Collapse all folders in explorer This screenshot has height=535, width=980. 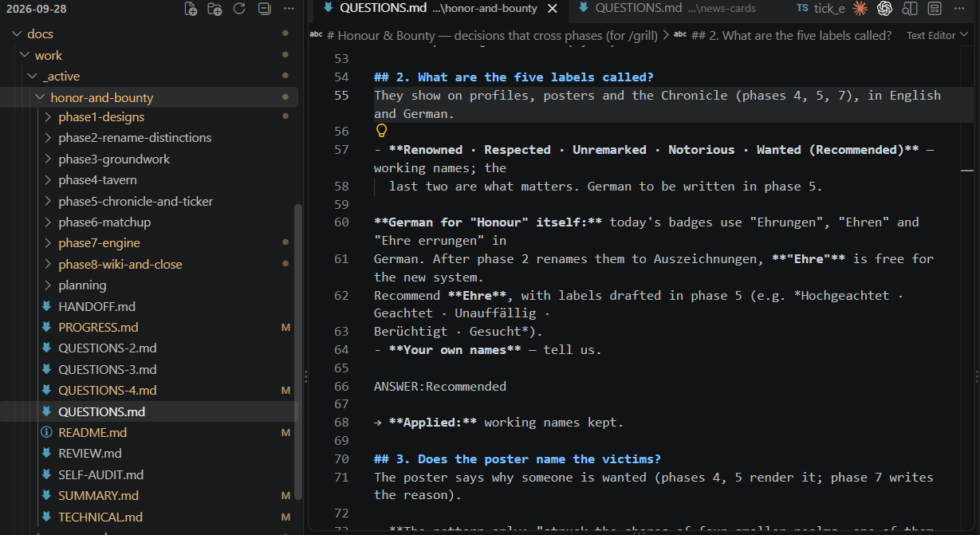[x=264, y=9]
